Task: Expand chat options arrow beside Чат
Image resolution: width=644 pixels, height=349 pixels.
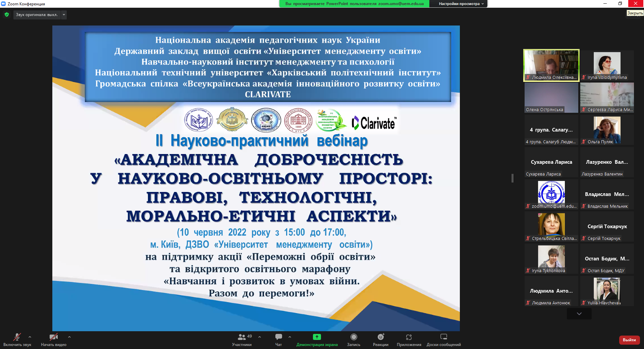Action: pyautogui.click(x=290, y=337)
